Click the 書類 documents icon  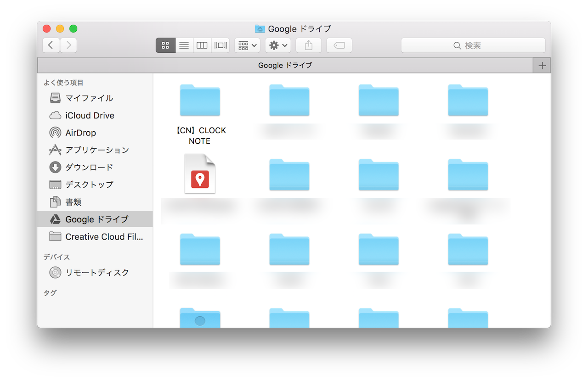coord(55,202)
